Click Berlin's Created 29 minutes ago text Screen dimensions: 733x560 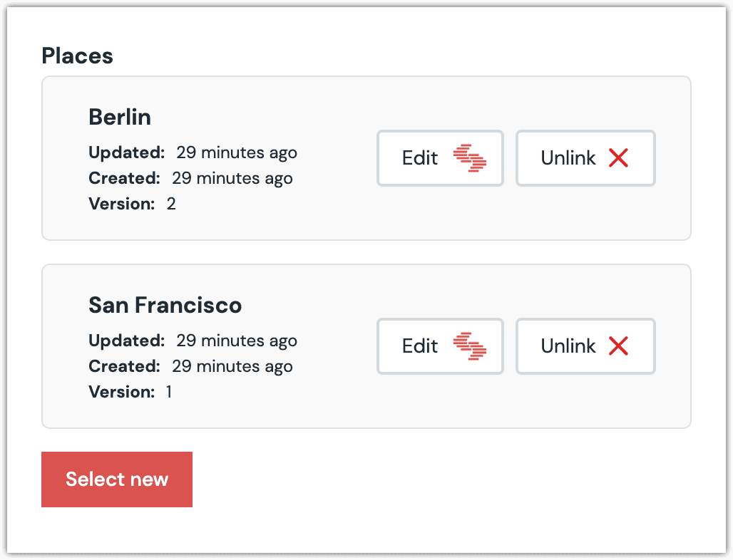(x=232, y=178)
